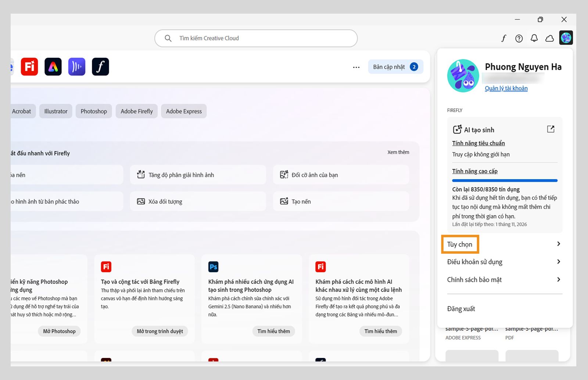The height and width of the screenshot is (380, 588).
Task: Open the notifications bell icon
Action: (534, 38)
